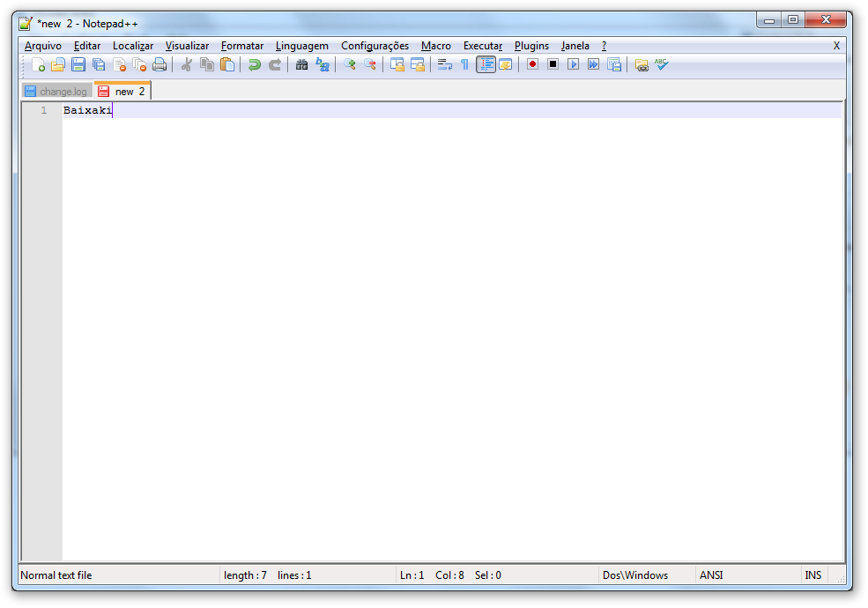Start macro recording with the red dot
The image size is (868, 608).
tap(532, 65)
